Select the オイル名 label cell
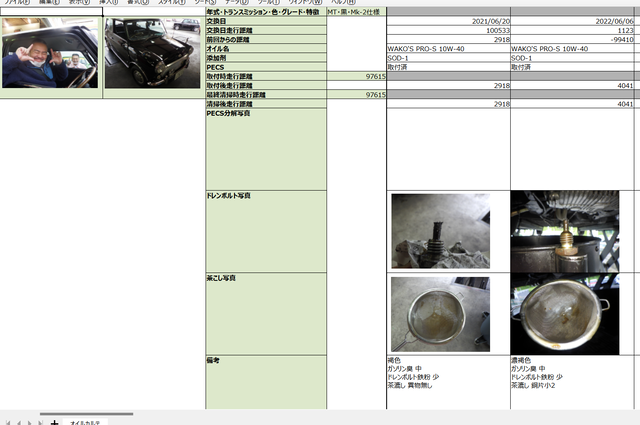The width and height of the screenshot is (640, 425). (x=266, y=49)
